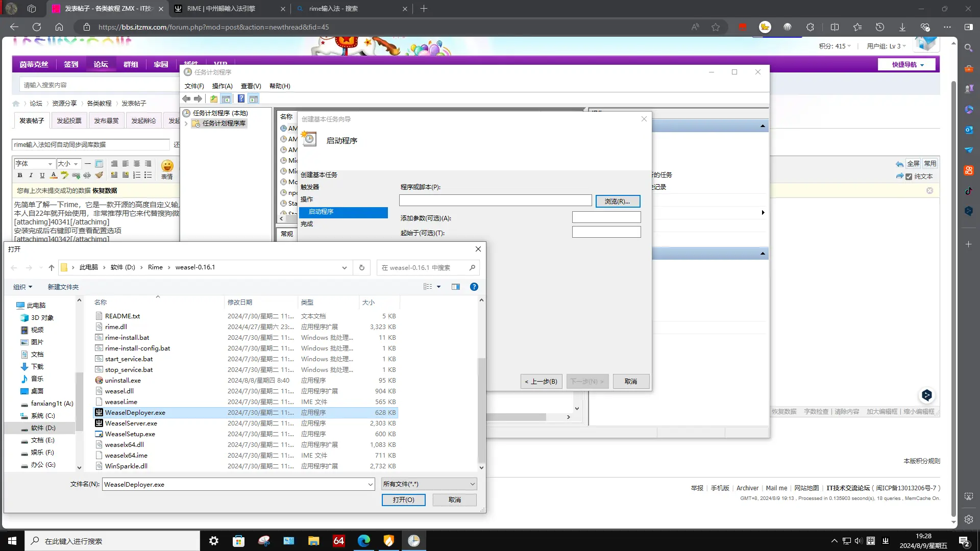Screen dimensions: 980x551
Task: Open the 快捷导航 dropdown
Action: click(908, 65)
